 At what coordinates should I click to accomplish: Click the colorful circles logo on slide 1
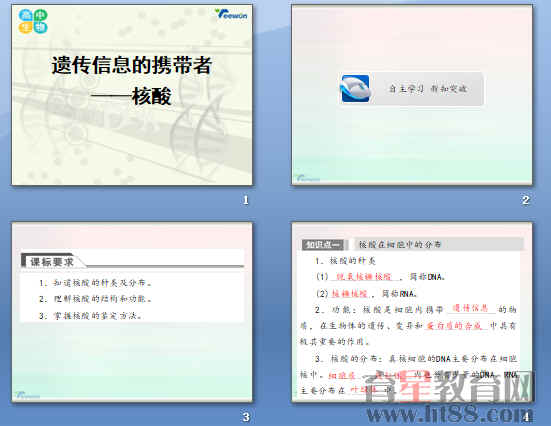[x=33, y=21]
